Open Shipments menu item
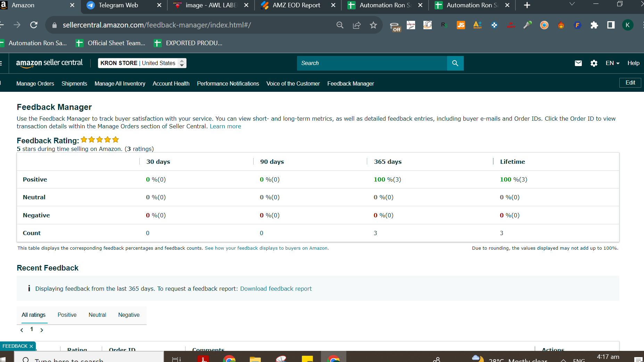This screenshot has width=644, height=362. click(74, 83)
